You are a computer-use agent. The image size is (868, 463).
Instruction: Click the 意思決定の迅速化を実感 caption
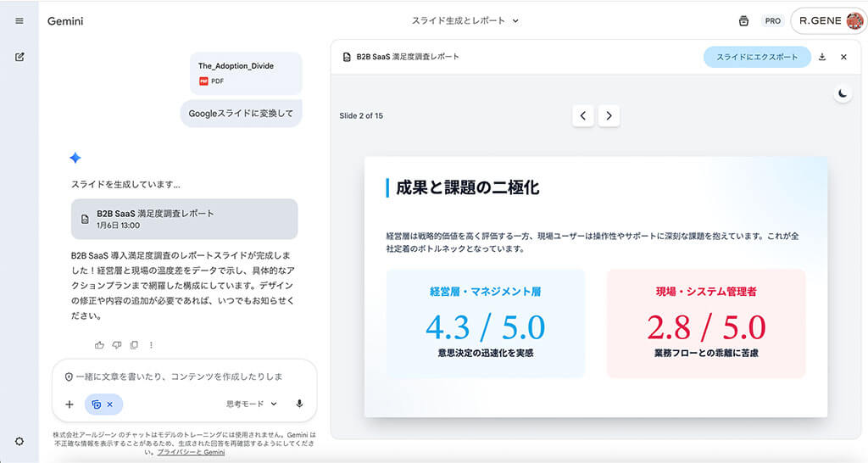(x=486, y=353)
